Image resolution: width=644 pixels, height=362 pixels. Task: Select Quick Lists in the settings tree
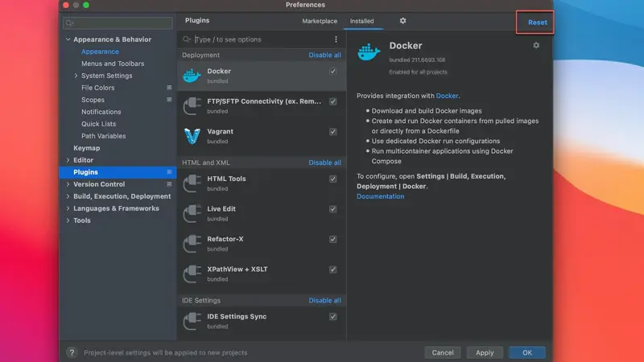pyautogui.click(x=98, y=124)
